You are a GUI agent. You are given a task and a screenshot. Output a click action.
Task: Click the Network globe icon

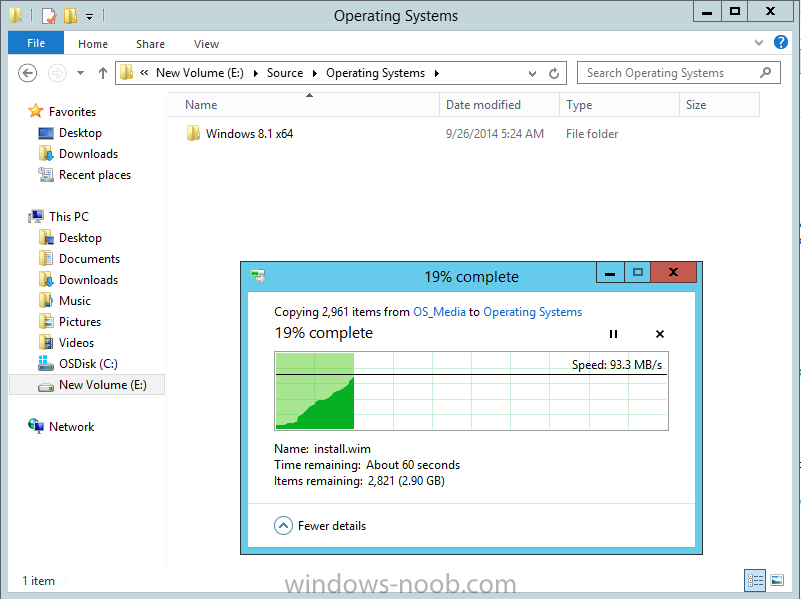click(36, 426)
